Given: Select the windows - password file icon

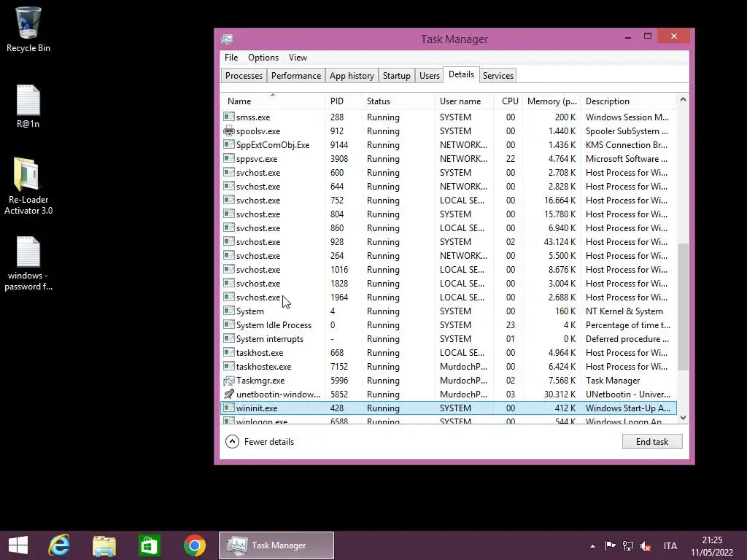Looking at the screenshot, I should click(28, 263).
